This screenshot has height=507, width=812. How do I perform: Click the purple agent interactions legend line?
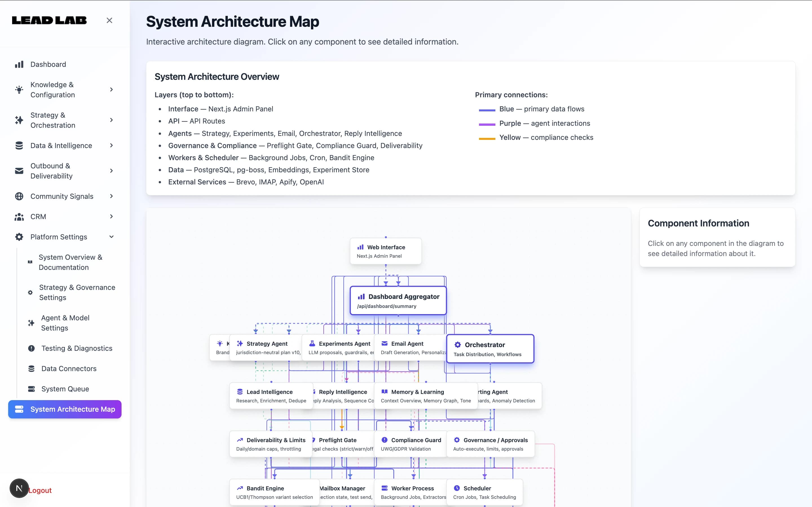pyautogui.click(x=487, y=124)
